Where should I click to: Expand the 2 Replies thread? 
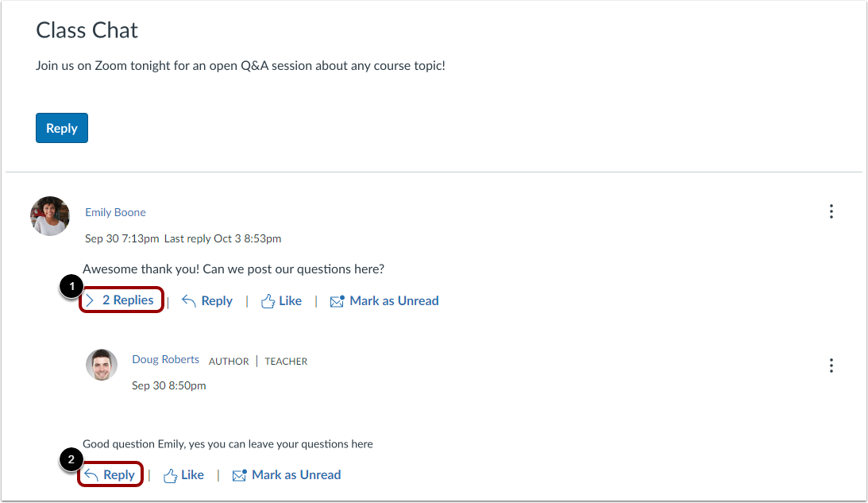tap(127, 300)
